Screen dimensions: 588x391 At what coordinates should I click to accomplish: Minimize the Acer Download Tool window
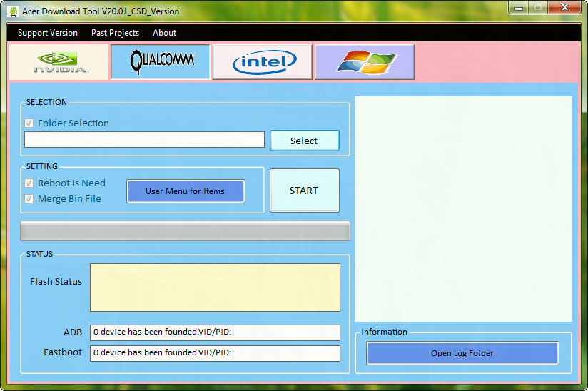click(519, 8)
